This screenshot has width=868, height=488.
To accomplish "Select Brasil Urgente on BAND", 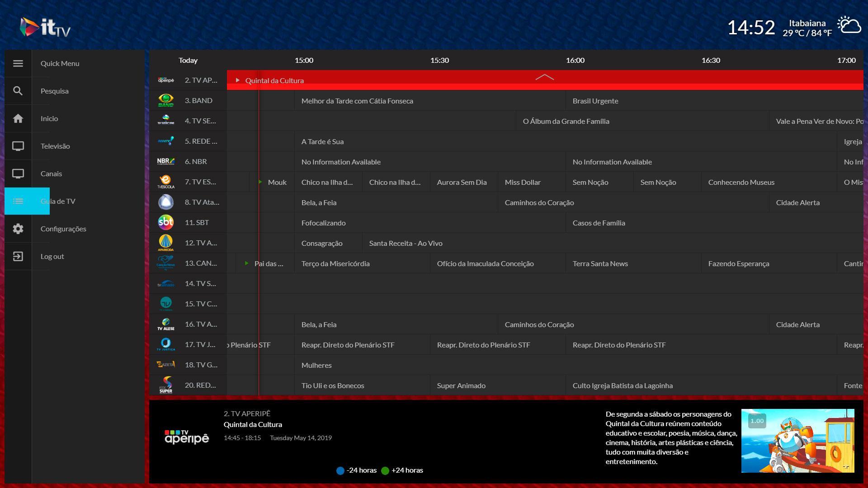I will pyautogui.click(x=715, y=101).
